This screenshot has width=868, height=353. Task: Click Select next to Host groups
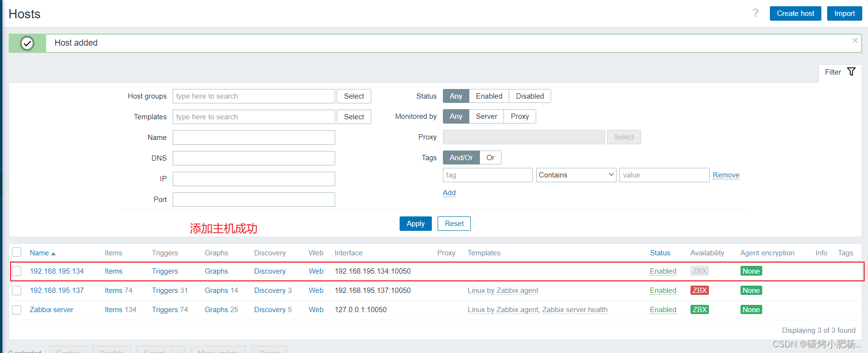pyautogui.click(x=354, y=96)
